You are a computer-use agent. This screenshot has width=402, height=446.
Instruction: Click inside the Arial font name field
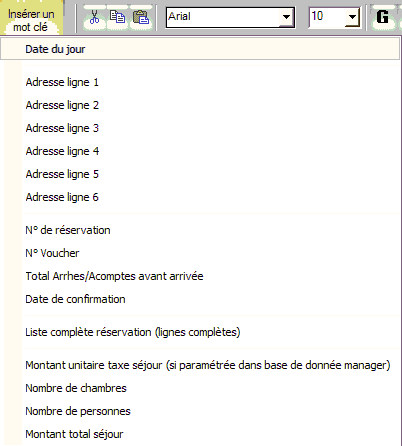223,17
